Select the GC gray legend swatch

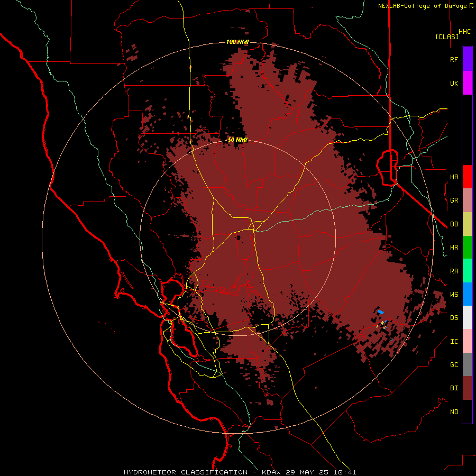tap(467, 364)
